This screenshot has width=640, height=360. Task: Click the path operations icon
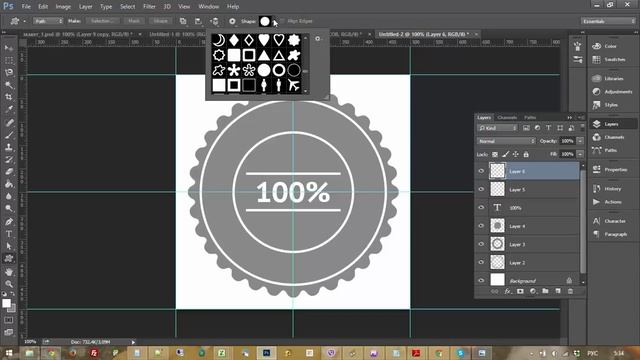[183, 21]
